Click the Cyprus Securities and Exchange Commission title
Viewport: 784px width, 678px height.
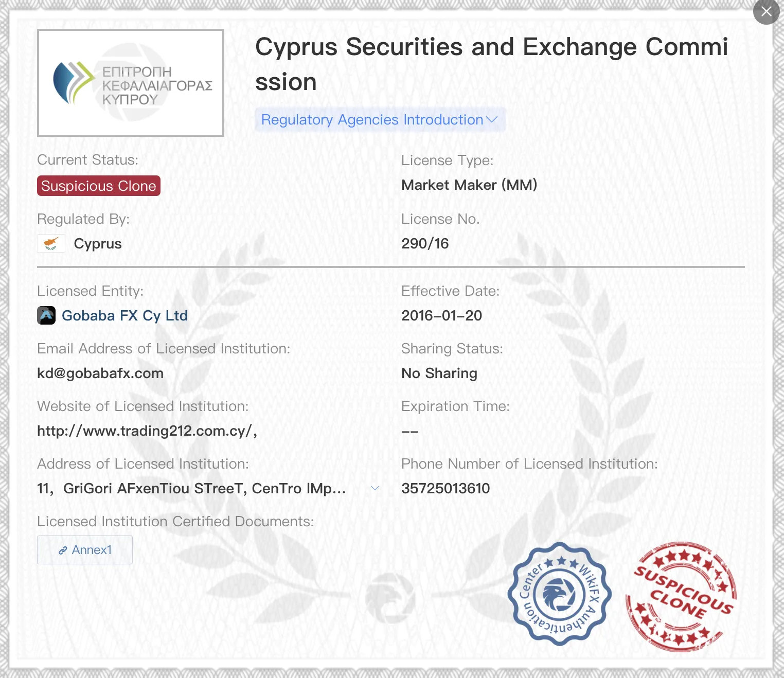(492, 64)
